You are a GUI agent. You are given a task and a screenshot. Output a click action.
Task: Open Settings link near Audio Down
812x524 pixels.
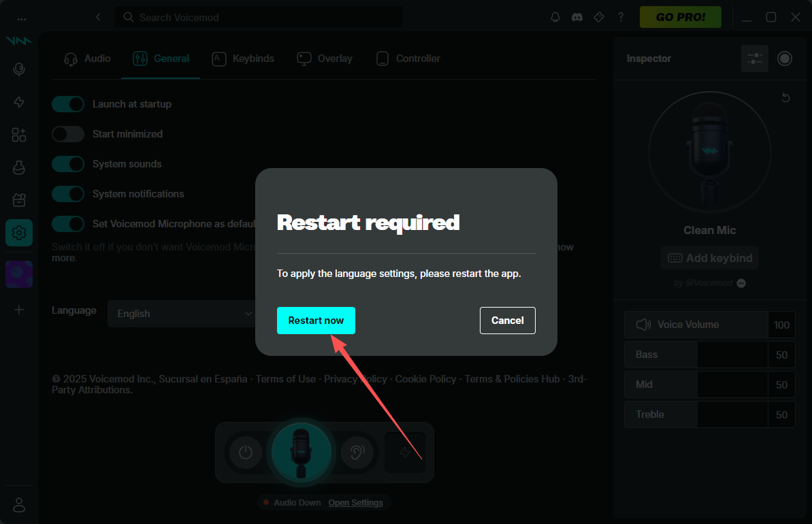click(x=356, y=503)
